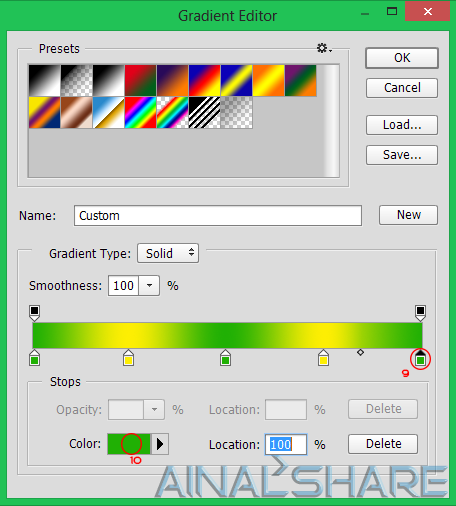This screenshot has width=456, height=506.
Task: Choose the Red to Green gradient preset
Action: [140, 81]
